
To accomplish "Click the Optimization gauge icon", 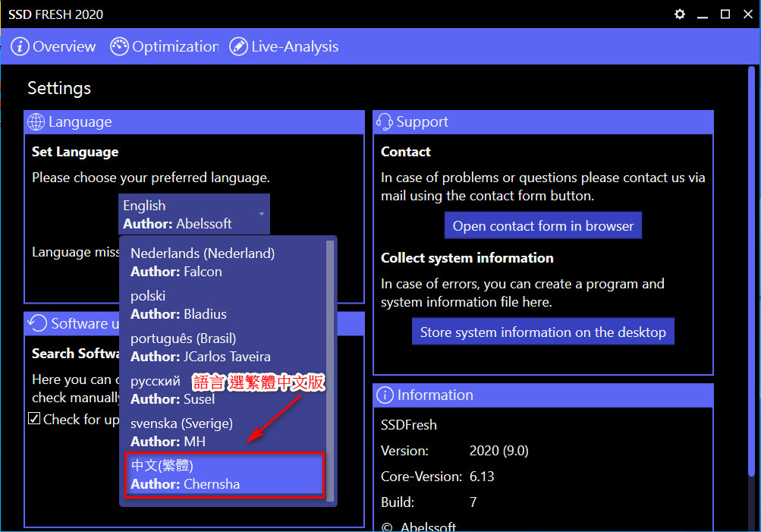I will pos(119,46).
